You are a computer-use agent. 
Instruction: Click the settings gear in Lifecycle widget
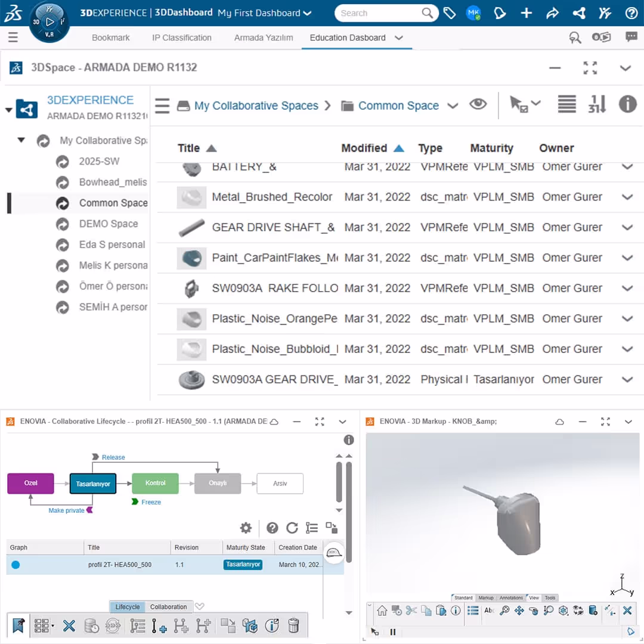point(246,528)
